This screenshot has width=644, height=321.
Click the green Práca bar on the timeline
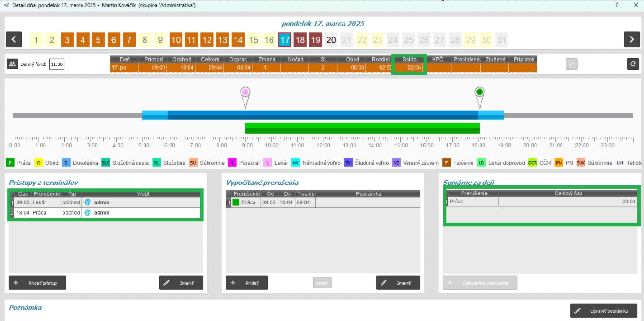tap(362, 128)
